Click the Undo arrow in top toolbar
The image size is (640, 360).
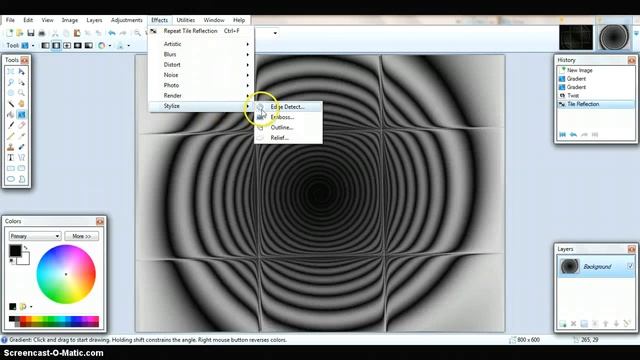click(x=112, y=33)
